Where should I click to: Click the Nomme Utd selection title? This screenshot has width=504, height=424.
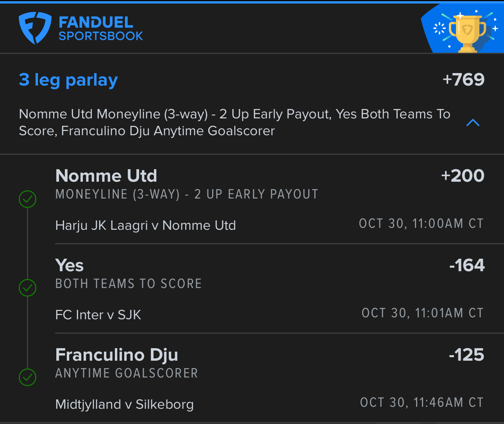[106, 176]
